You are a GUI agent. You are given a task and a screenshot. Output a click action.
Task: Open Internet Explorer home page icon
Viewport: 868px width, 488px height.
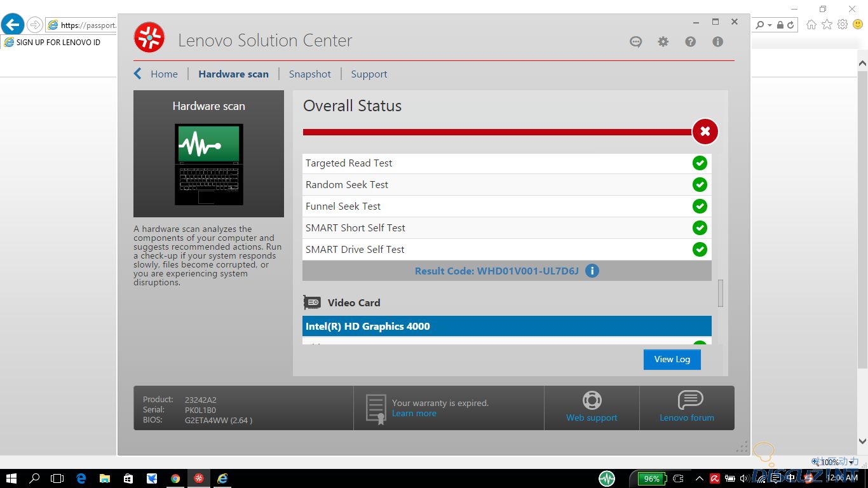[x=811, y=25]
